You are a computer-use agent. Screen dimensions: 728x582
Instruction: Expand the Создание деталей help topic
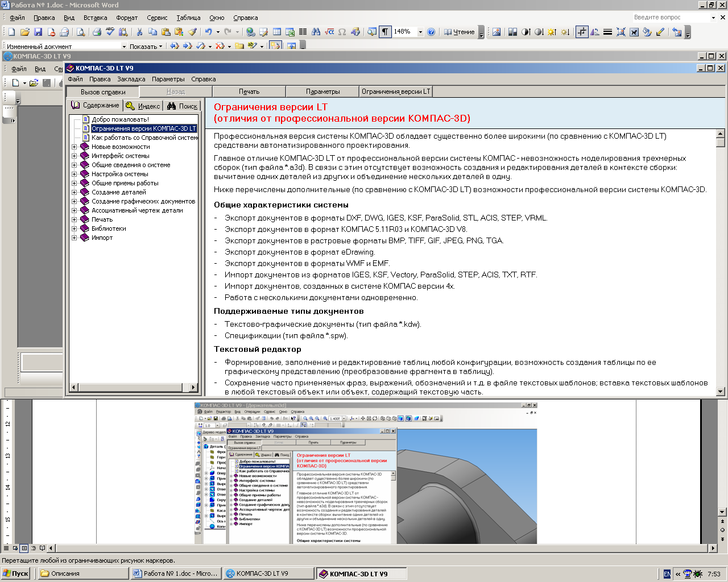pos(74,192)
